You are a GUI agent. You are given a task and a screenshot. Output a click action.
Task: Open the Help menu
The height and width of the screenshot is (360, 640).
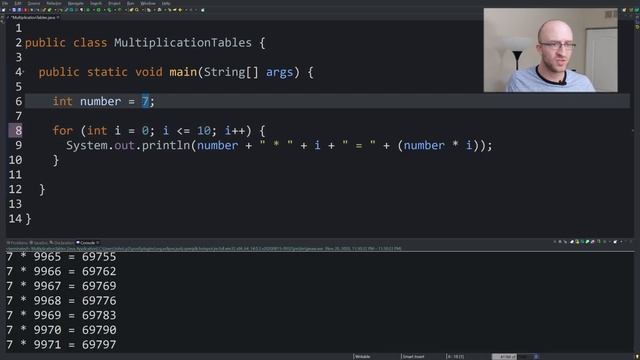coord(166,3)
